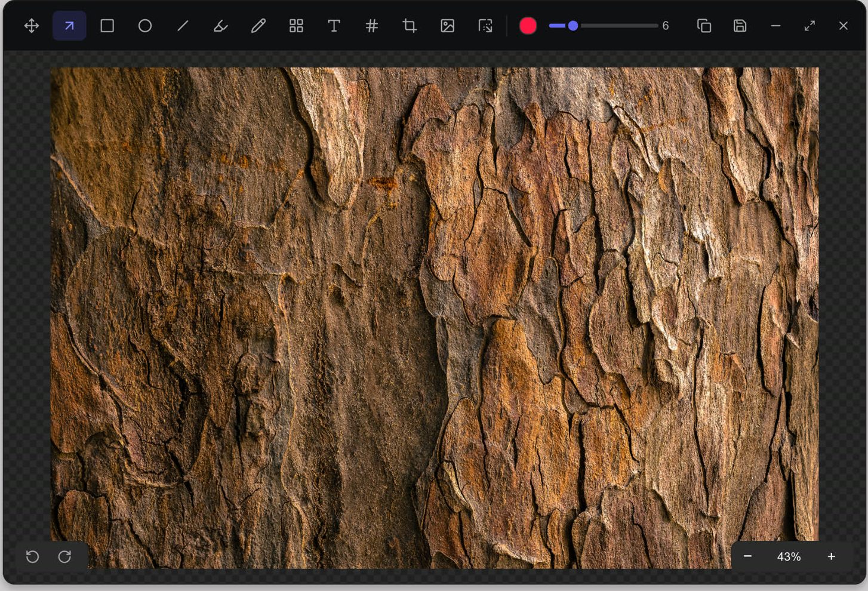
Task: Adjust the stroke size slider
Action: (x=603, y=26)
